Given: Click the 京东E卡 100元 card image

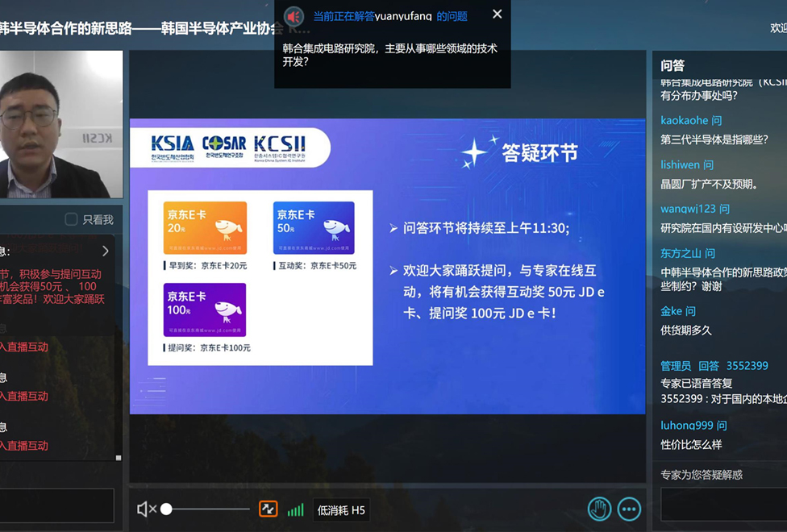Looking at the screenshot, I should point(205,310).
